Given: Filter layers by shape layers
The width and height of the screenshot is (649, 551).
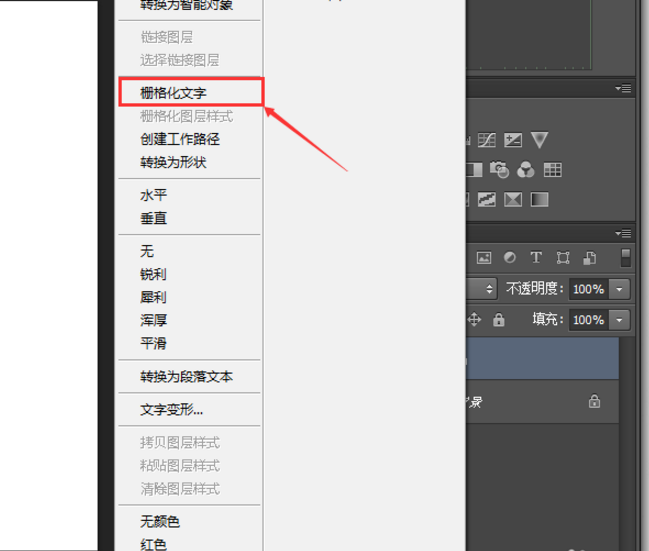Looking at the screenshot, I should (x=562, y=257).
